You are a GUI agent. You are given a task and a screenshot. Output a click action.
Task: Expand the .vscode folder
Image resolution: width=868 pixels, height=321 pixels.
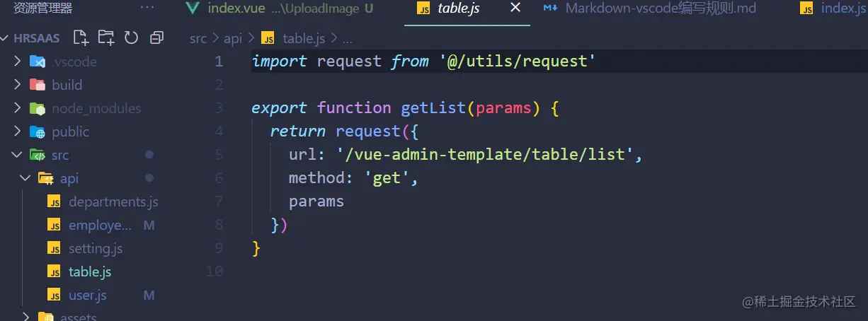click(x=18, y=62)
